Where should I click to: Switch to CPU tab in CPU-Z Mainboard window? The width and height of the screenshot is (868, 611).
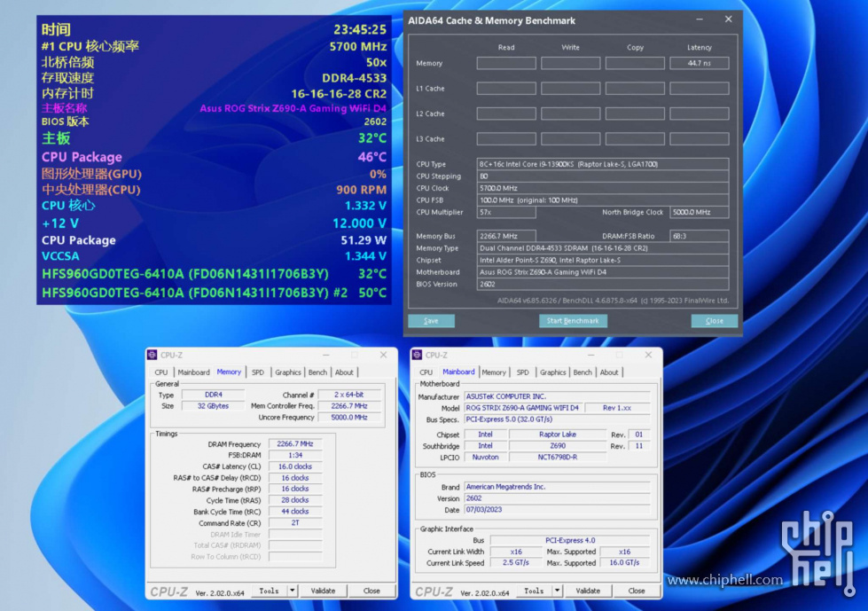[x=426, y=372]
